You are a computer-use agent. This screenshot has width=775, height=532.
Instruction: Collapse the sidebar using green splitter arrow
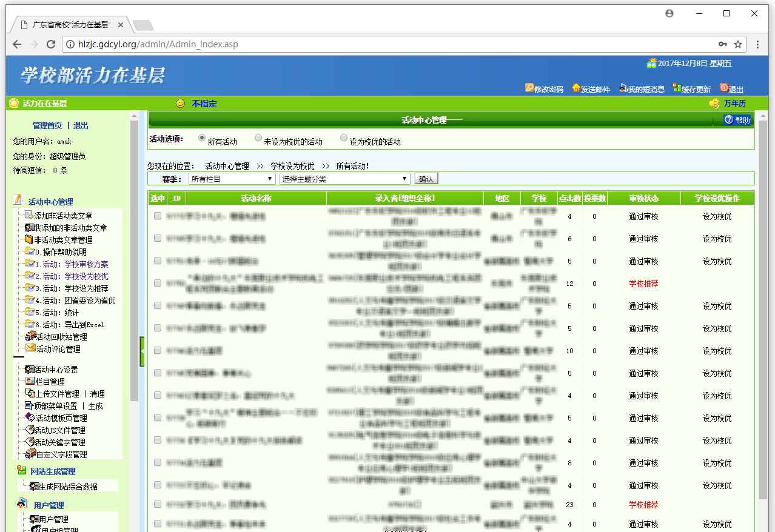142,351
